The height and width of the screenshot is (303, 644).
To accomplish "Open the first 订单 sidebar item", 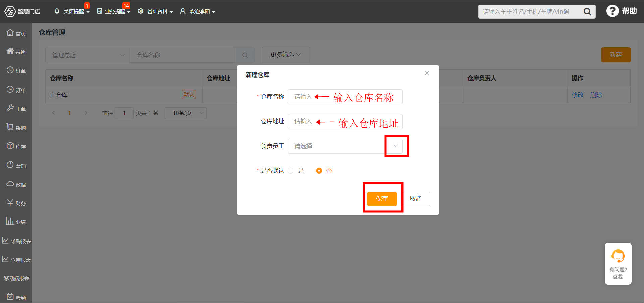I will (16, 70).
